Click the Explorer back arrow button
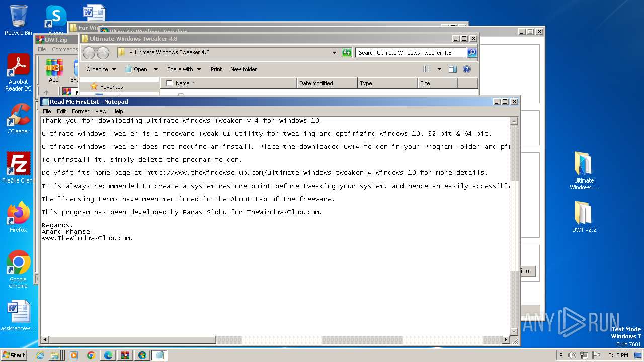Image resolution: width=644 pixels, height=362 pixels. (89, 52)
